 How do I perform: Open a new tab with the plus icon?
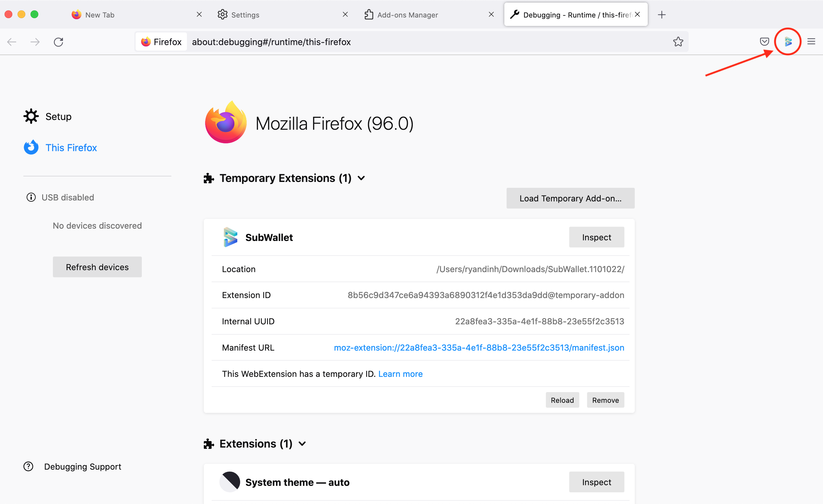(662, 15)
